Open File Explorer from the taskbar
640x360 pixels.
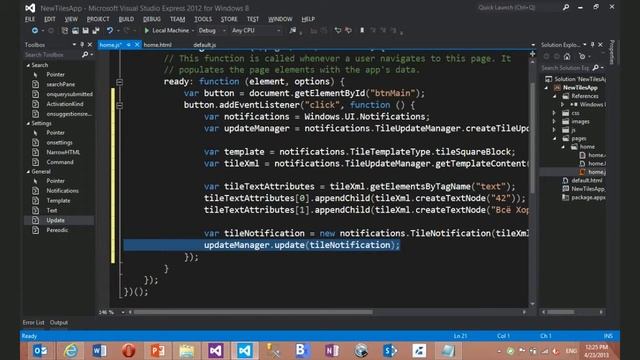tap(187, 351)
